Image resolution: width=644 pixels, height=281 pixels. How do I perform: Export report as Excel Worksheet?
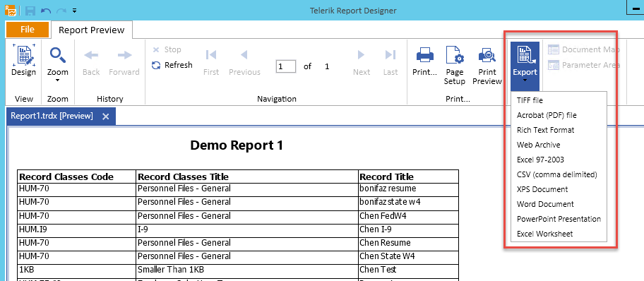544,234
